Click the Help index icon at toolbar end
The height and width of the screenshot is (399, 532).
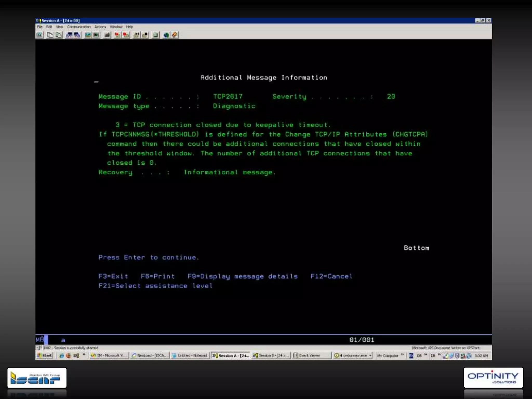pos(175,35)
